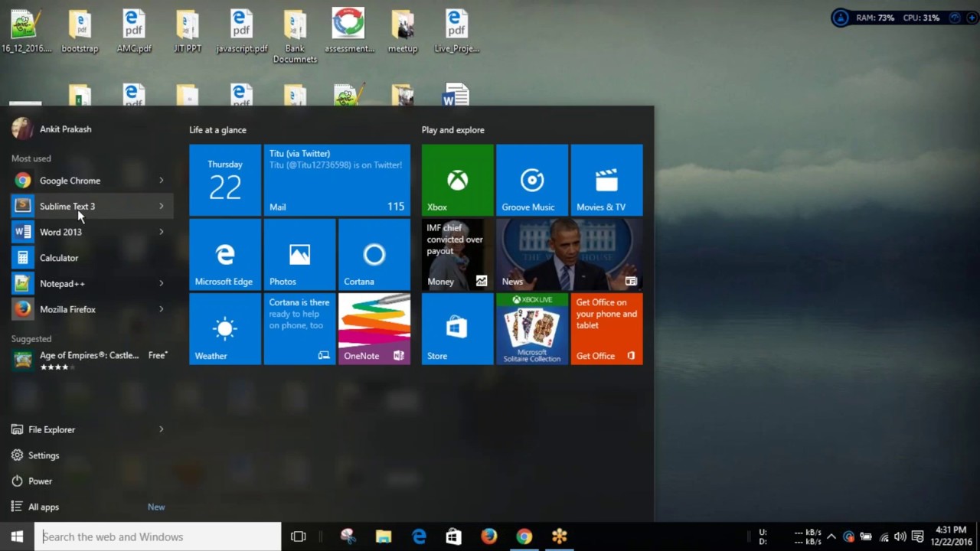The height and width of the screenshot is (551, 980).
Task: Open the Cortana phone companion tile
Action: (x=299, y=329)
